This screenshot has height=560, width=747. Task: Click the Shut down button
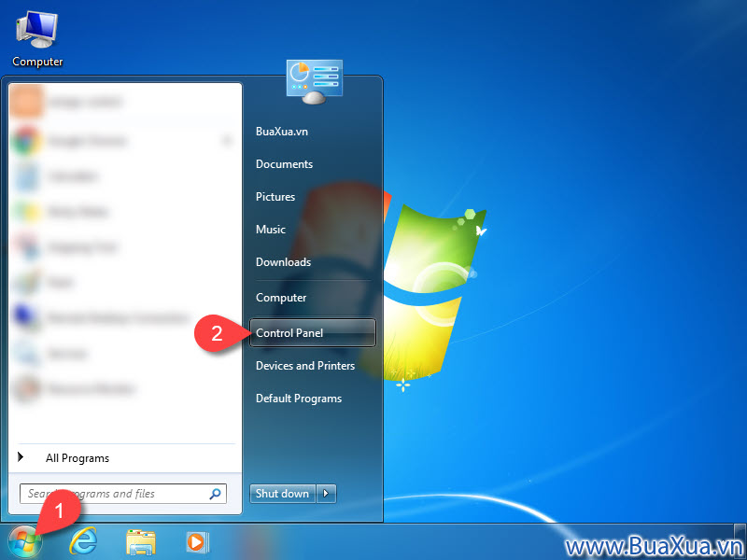(x=283, y=494)
